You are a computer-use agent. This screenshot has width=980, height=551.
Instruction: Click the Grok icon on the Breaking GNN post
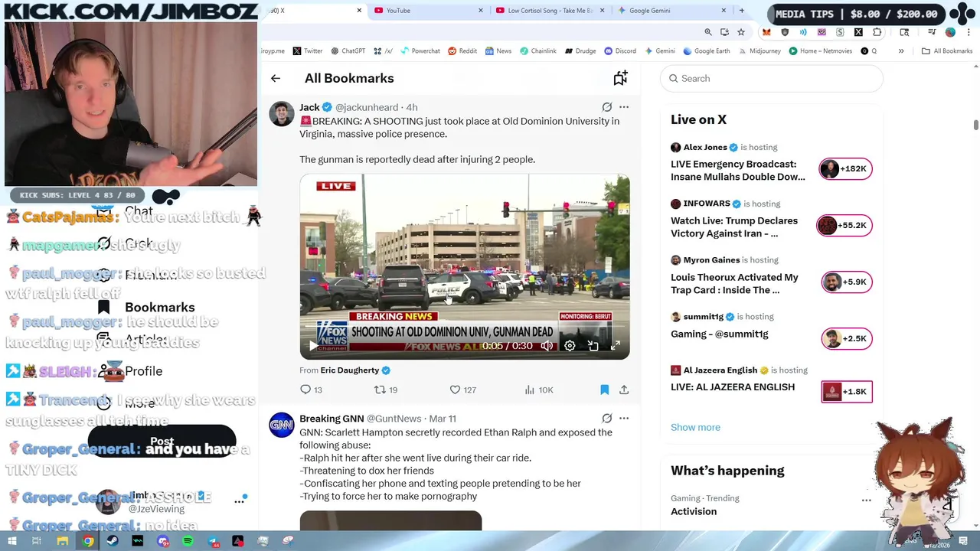pyautogui.click(x=606, y=419)
